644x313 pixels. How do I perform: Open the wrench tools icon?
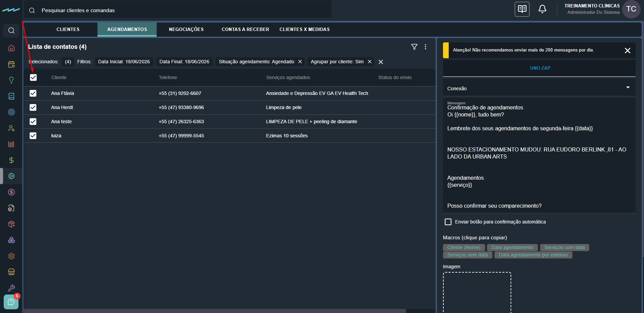pos(11,288)
